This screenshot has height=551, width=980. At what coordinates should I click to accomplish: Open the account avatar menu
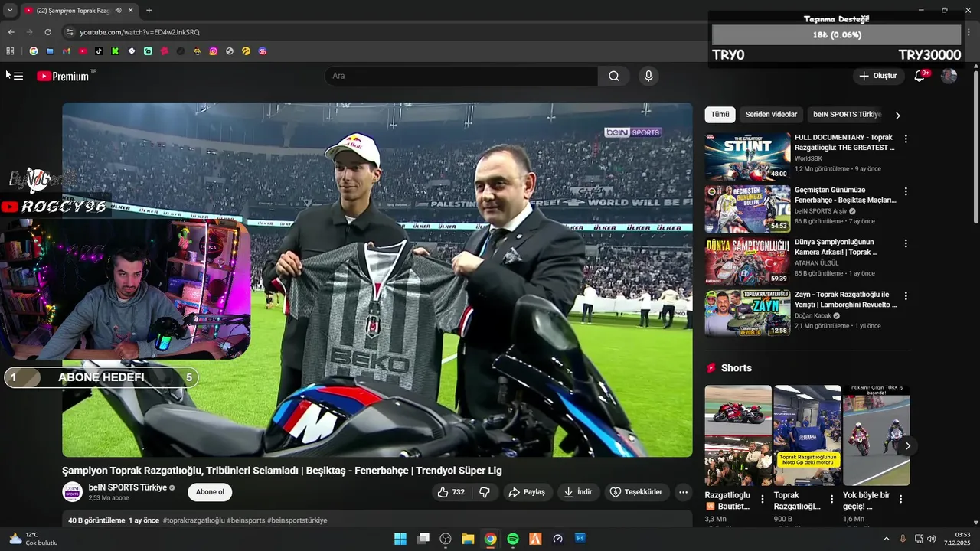coord(949,76)
